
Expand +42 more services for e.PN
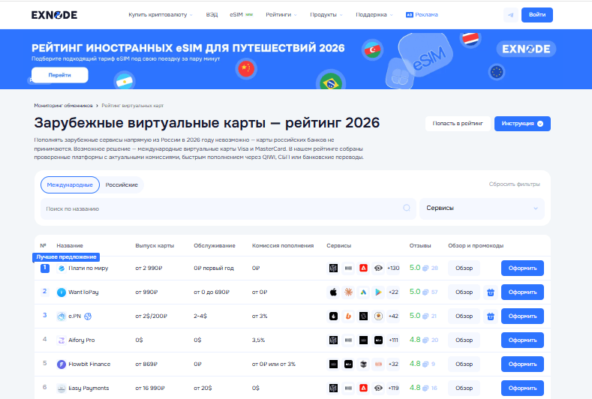(x=393, y=316)
